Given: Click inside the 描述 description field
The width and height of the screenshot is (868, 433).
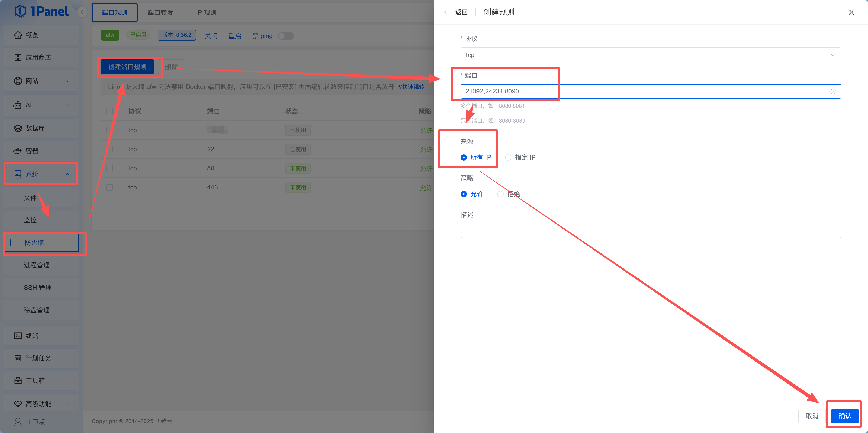Looking at the screenshot, I should (650, 231).
